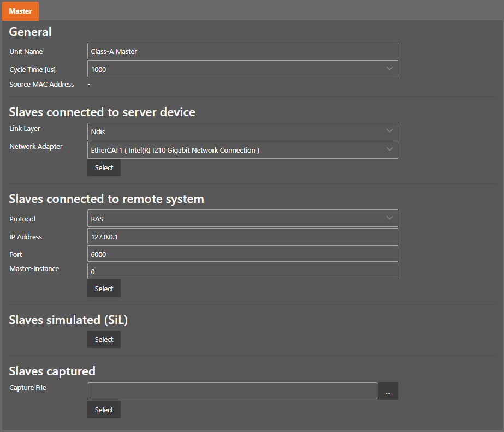Screen dimensions: 504x432
Task: Click the Slaves simulated (SiL) heading
Action: [68, 320]
